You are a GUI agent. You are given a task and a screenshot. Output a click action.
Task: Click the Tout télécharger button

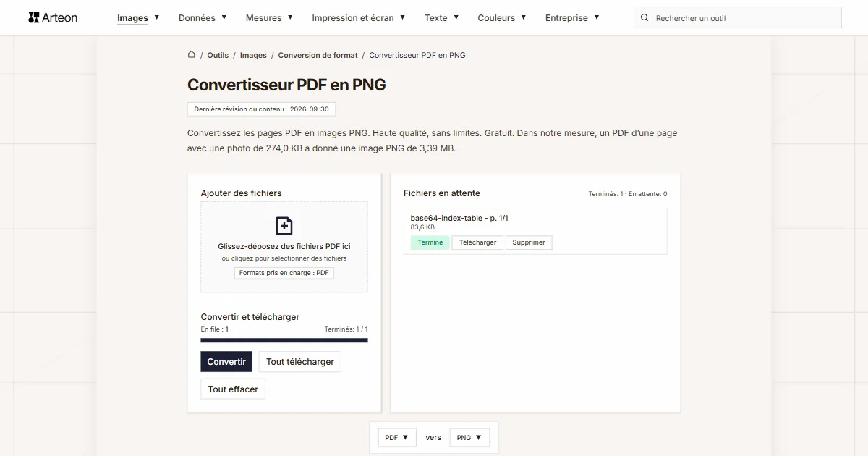coord(300,362)
